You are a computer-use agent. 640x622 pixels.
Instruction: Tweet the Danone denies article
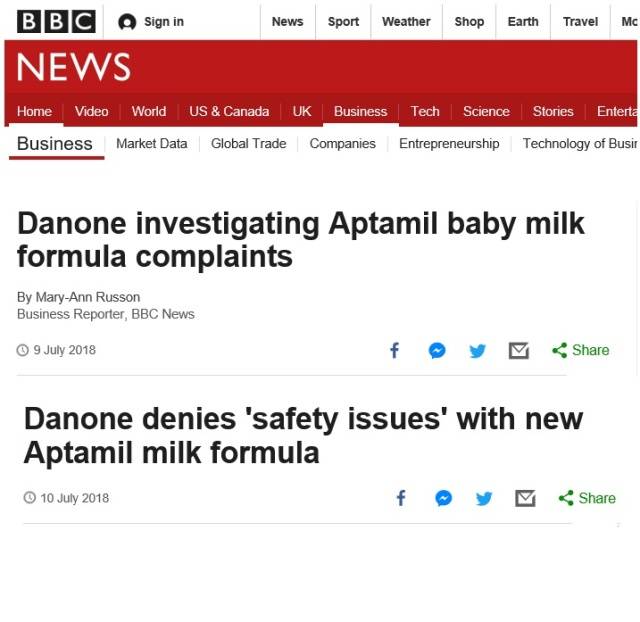point(484,498)
